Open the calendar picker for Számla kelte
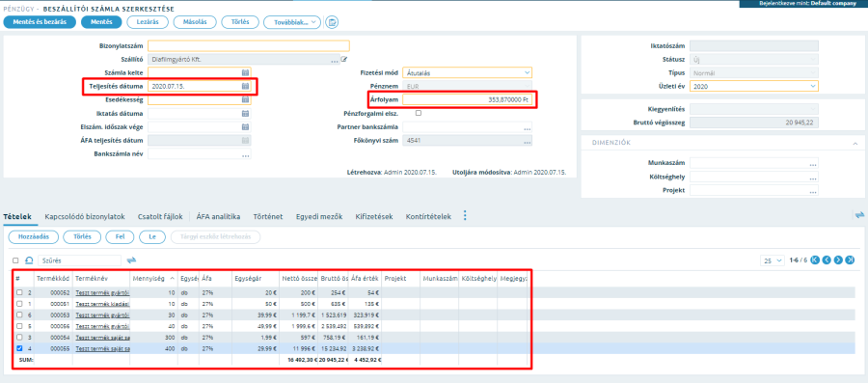Image resolution: width=868 pixels, height=383 pixels. point(245,72)
